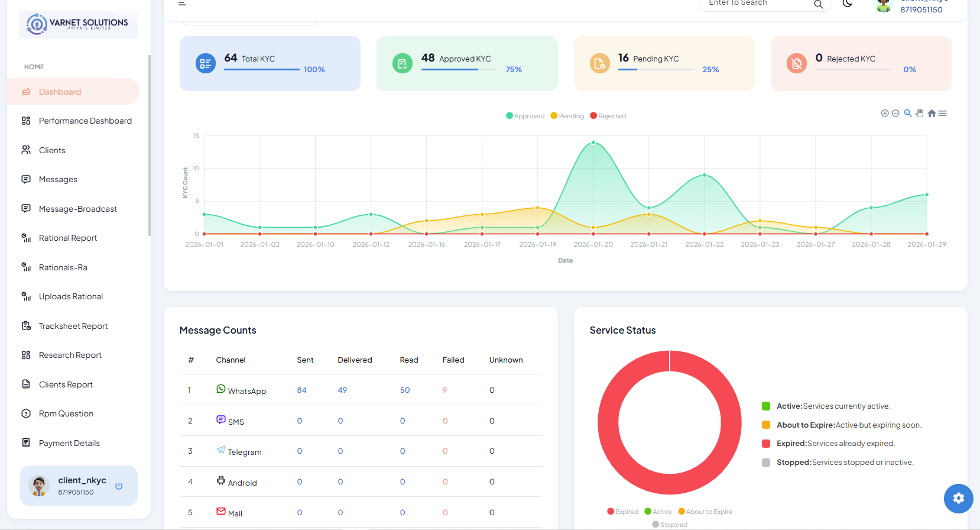Click the Dashboard home icon in the sidebar
This screenshot has width=980, height=530.
pos(26,92)
